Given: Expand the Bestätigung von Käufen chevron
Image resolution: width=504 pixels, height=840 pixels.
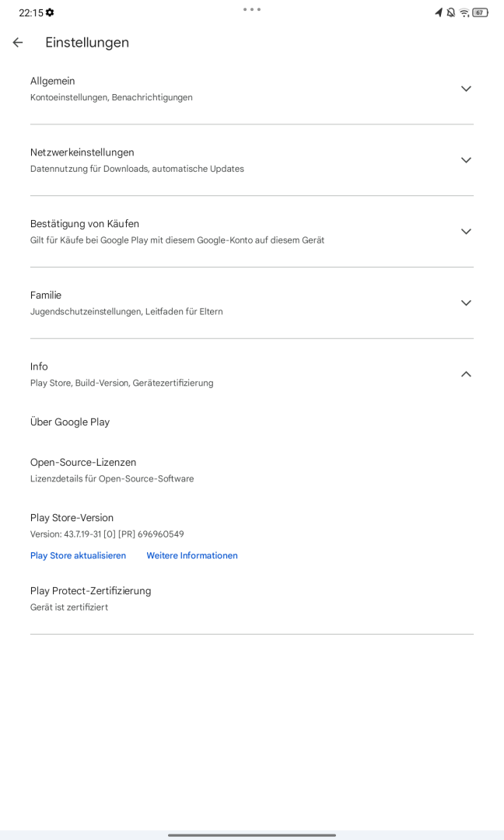Looking at the screenshot, I should click(x=466, y=232).
